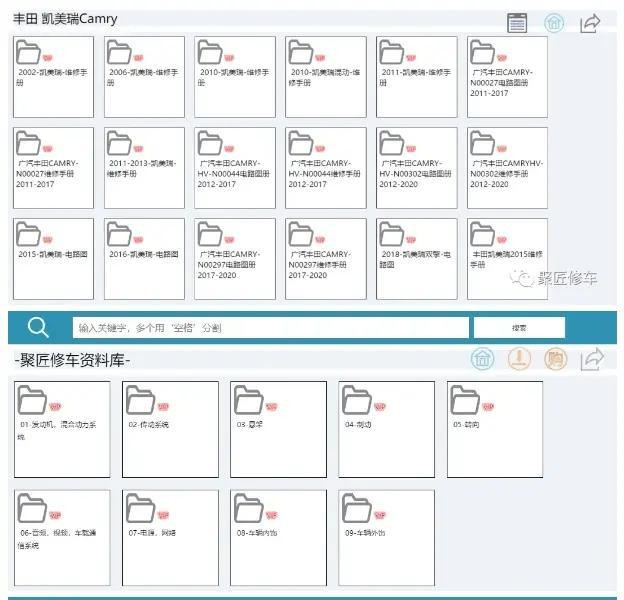The width and height of the screenshot is (624, 600).
Task: Open the 2010-凯美瑞混动-维修手册 folder
Action: pyautogui.click(x=326, y=77)
